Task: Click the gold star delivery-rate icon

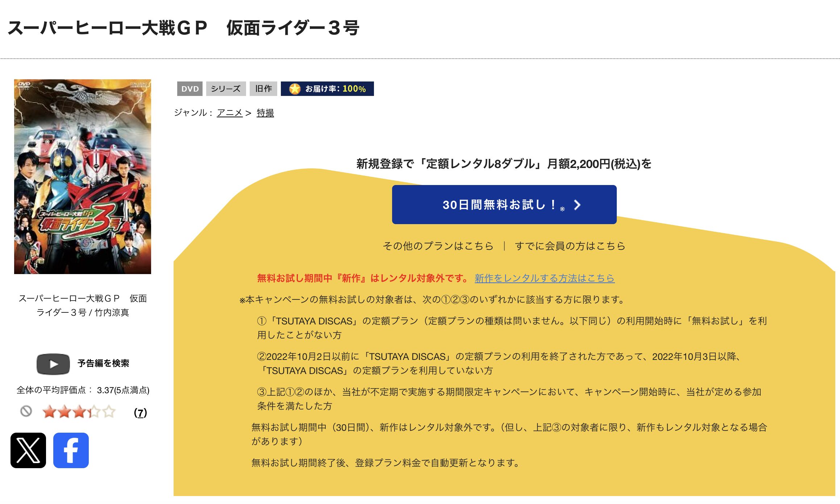Action: pyautogui.click(x=295, y=89)
